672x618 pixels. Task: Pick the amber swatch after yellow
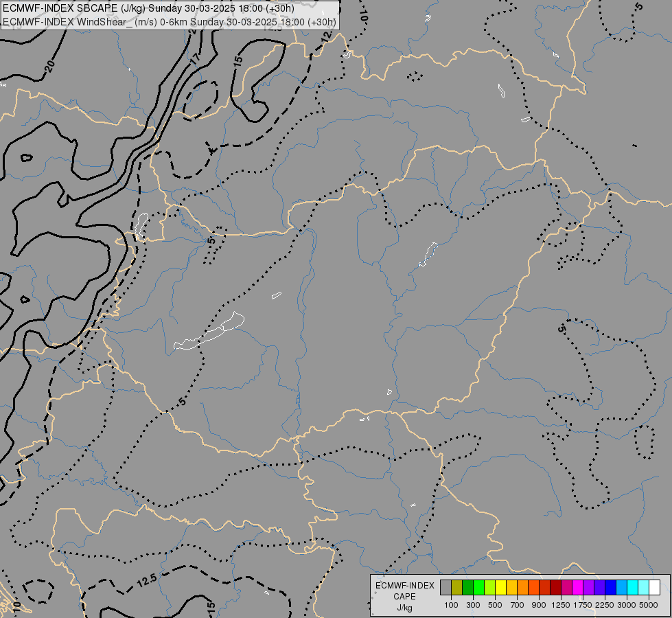point(512,588)
